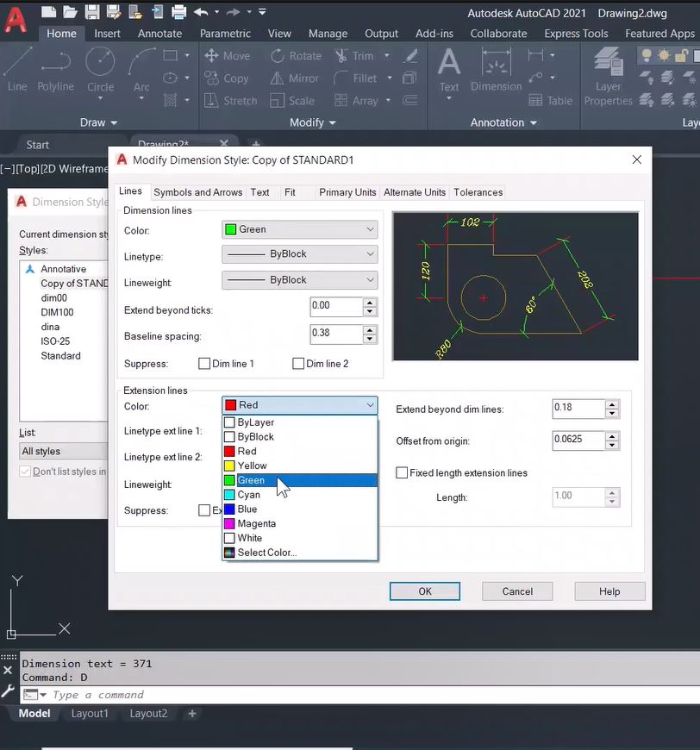
Task: Open the Text tab in dimension style
Action: pos(259,192)
